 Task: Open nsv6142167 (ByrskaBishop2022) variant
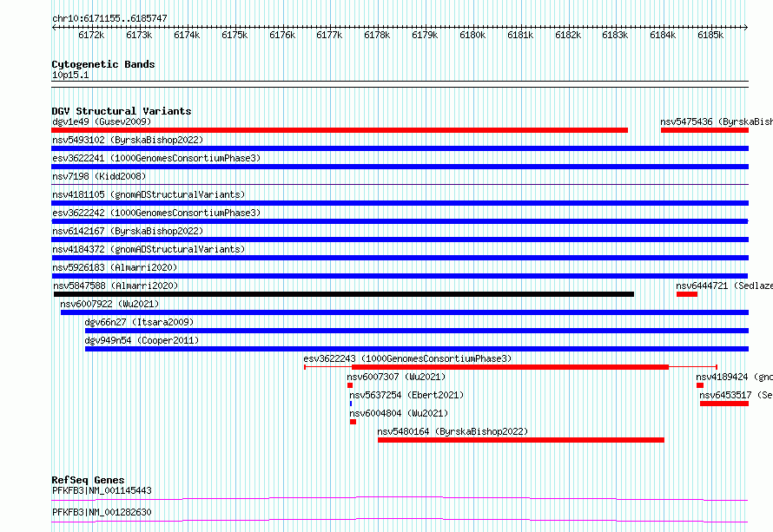click(x=128, y=231)
